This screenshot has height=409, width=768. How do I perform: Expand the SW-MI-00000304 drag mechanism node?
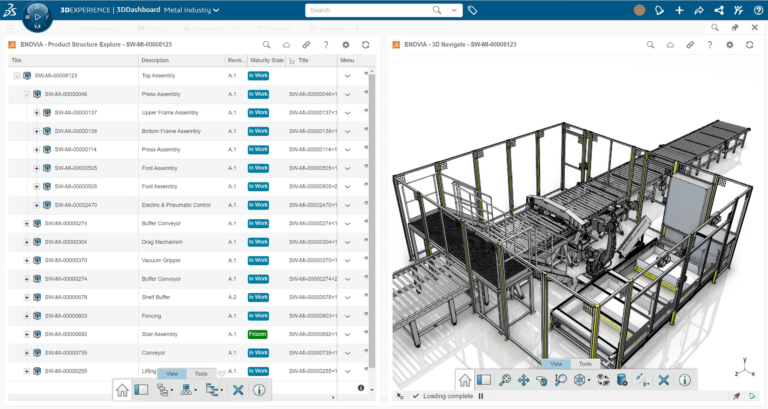click(26, 242)
